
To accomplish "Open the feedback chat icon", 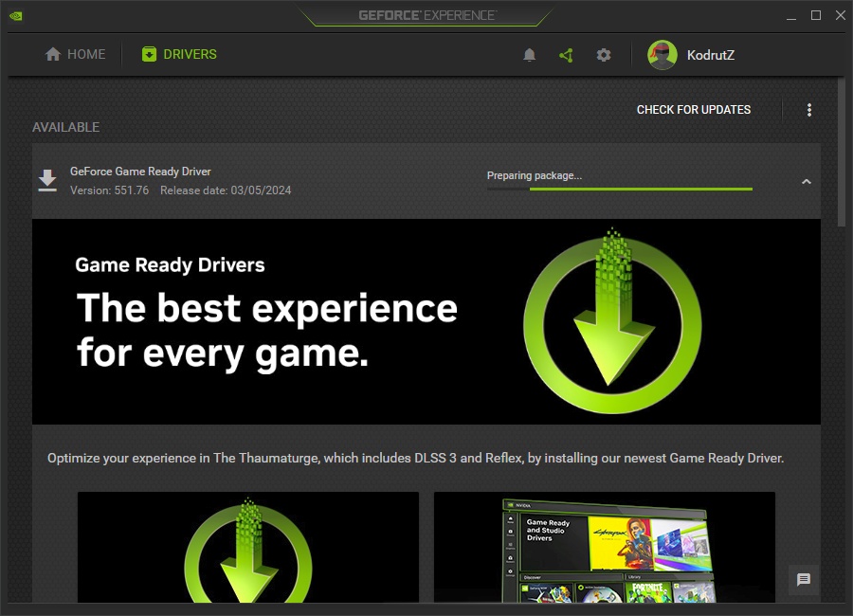I will tap(804, 580).
